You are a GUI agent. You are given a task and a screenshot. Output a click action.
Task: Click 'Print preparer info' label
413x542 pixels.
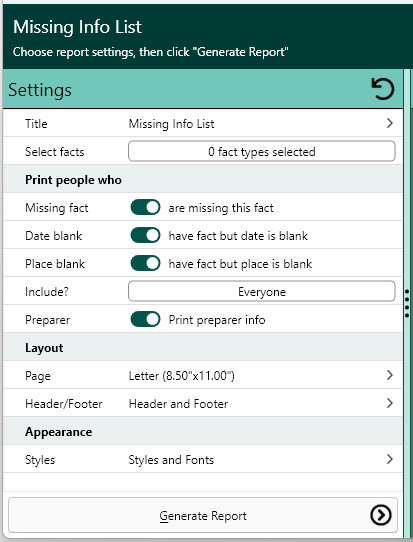[217, 320]
